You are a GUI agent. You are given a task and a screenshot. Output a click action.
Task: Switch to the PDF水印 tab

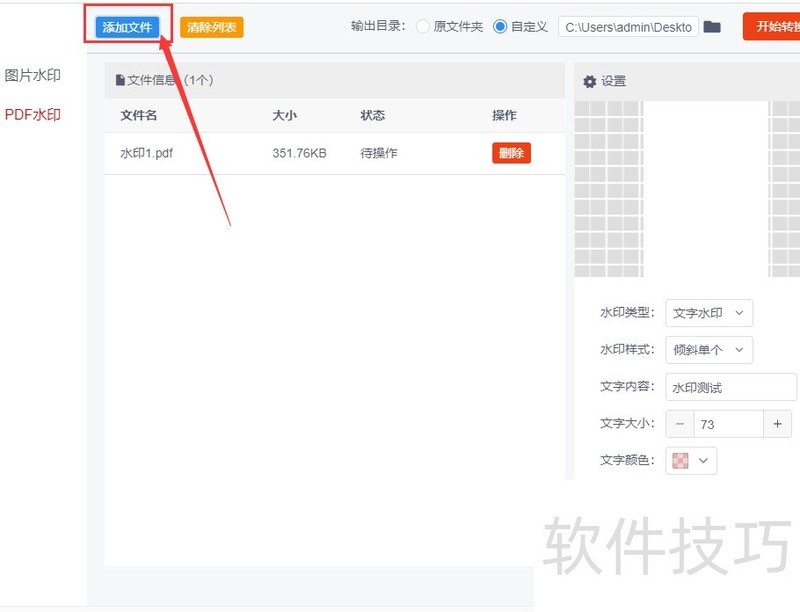33,115
